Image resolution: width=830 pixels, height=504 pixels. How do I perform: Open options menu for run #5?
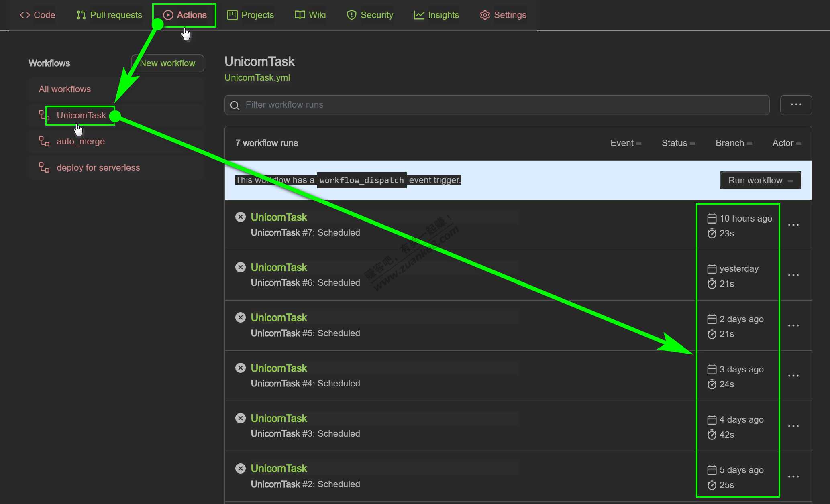pos(793,325)
